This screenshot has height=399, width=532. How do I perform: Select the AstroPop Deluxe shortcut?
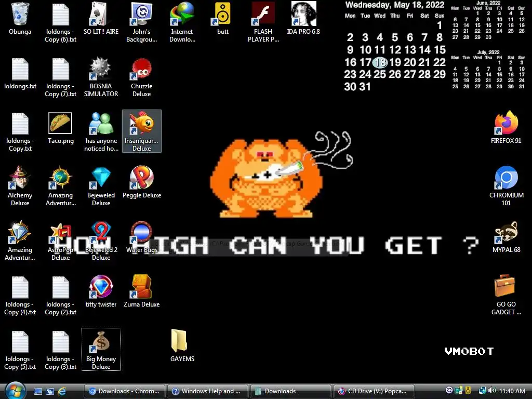(x=60, y=241)
